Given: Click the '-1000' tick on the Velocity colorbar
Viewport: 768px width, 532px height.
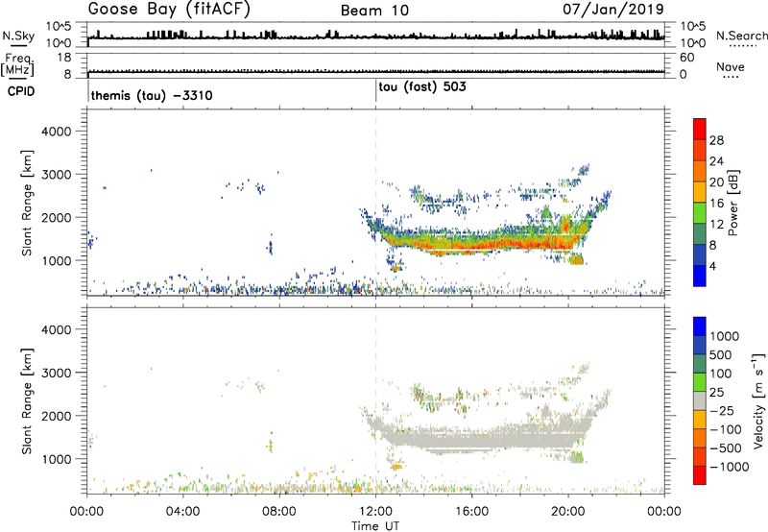Looking at the screenshot, I should point(729,467).
